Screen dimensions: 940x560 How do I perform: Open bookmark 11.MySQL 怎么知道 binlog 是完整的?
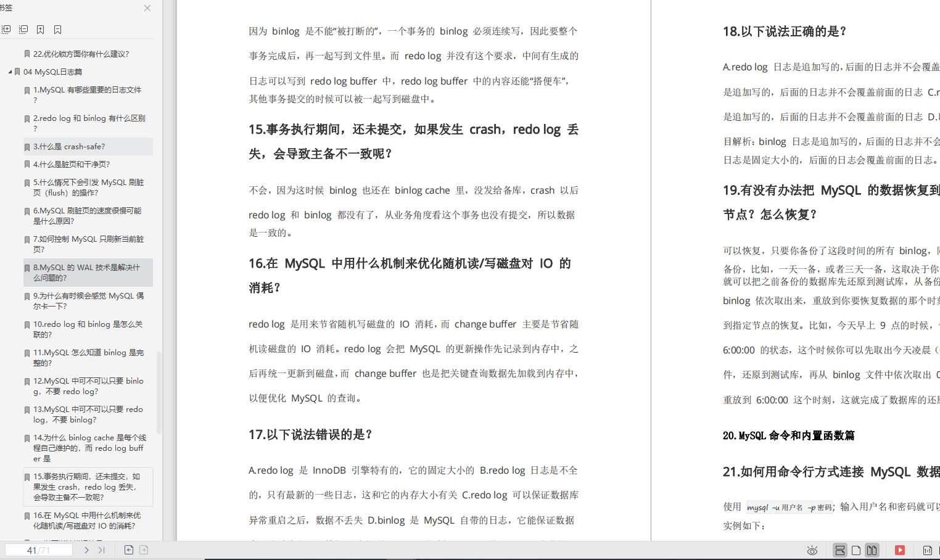tap(89, 358)
